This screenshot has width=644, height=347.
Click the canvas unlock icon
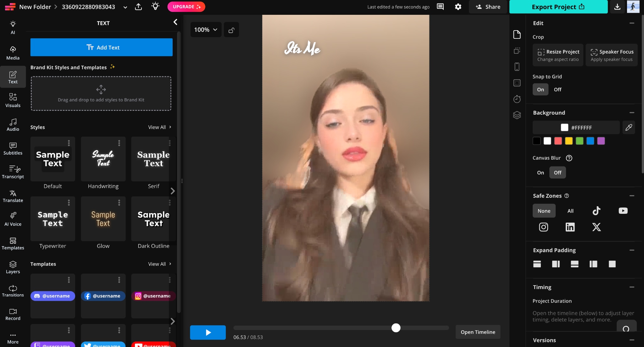point(231,30)
